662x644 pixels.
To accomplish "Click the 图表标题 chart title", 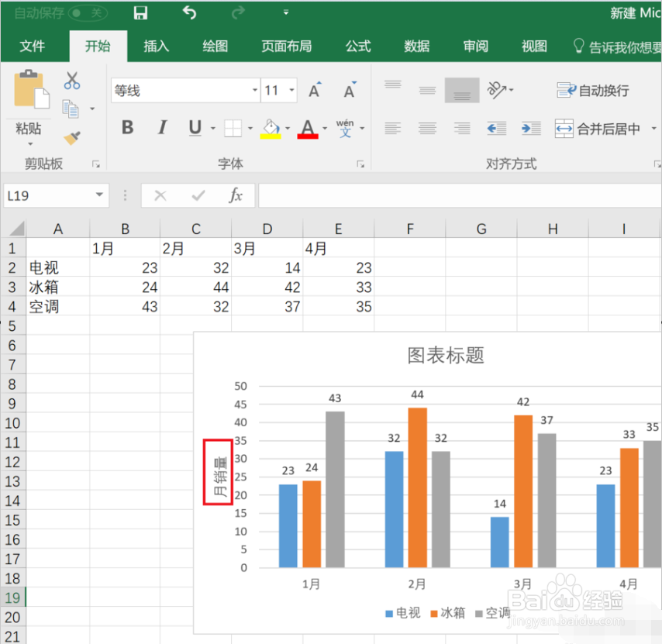I will pos(446,356).
